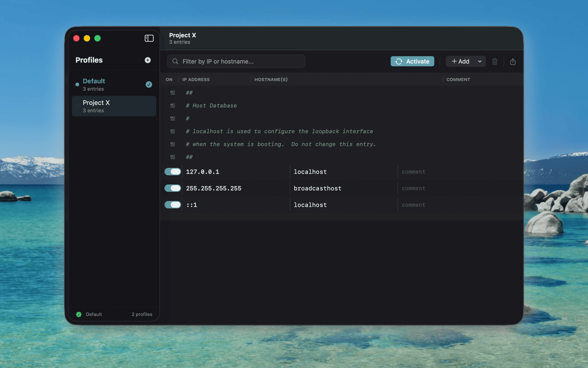The image size is (588, 368).
Task: Disable the broadcasthost entry toggle
Action: (172, 188)
